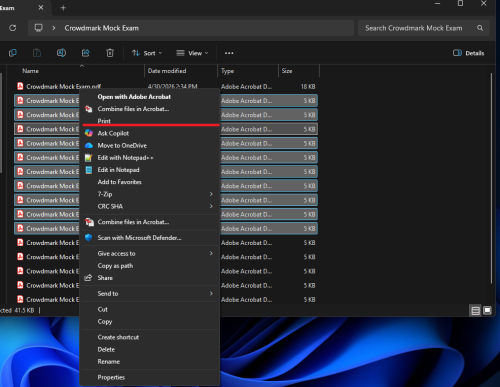This screenshot has width=500, height=387.
Task: Toggle the Details pane button
Action: [x=468, y=53]
